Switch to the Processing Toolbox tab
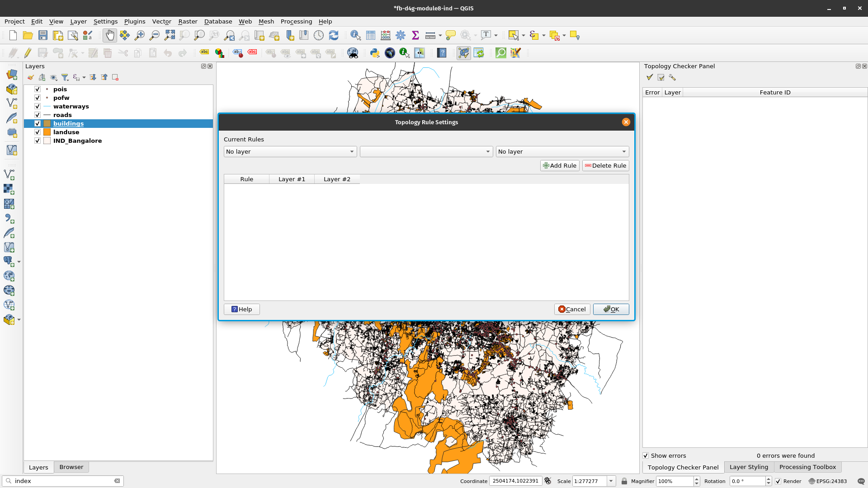 [x=807, y=467]
